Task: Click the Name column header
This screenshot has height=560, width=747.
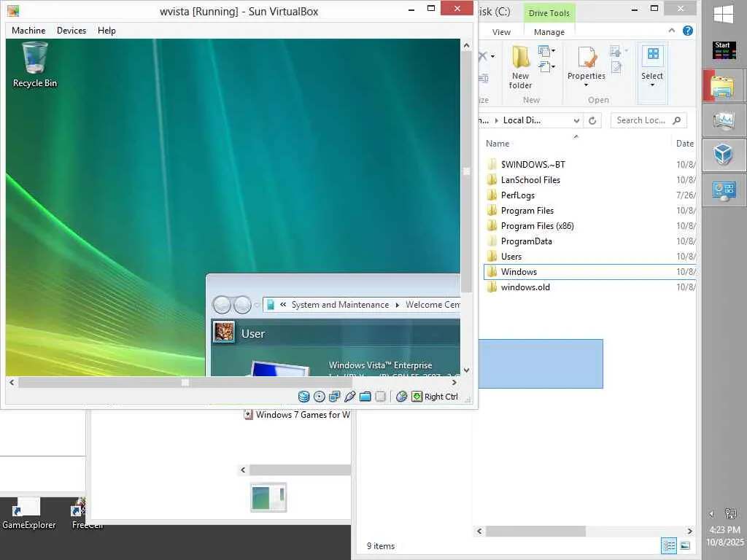Action: [x=498, y=144]
